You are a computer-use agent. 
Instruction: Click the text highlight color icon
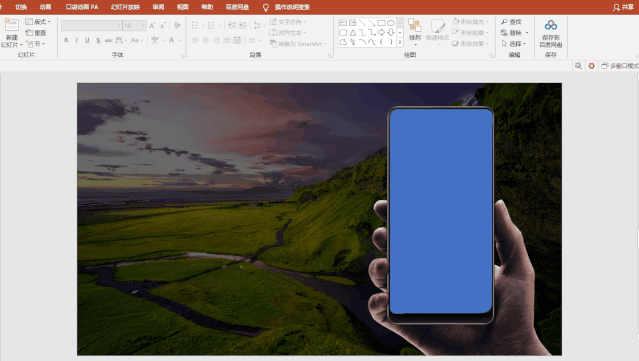tap(155, 40)
